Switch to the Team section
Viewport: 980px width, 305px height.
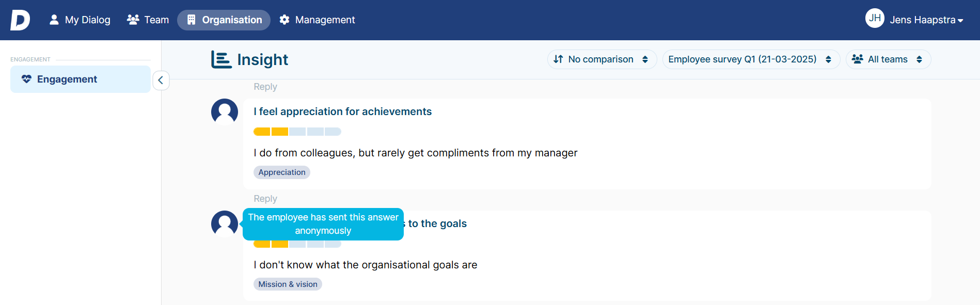(148, 20)
